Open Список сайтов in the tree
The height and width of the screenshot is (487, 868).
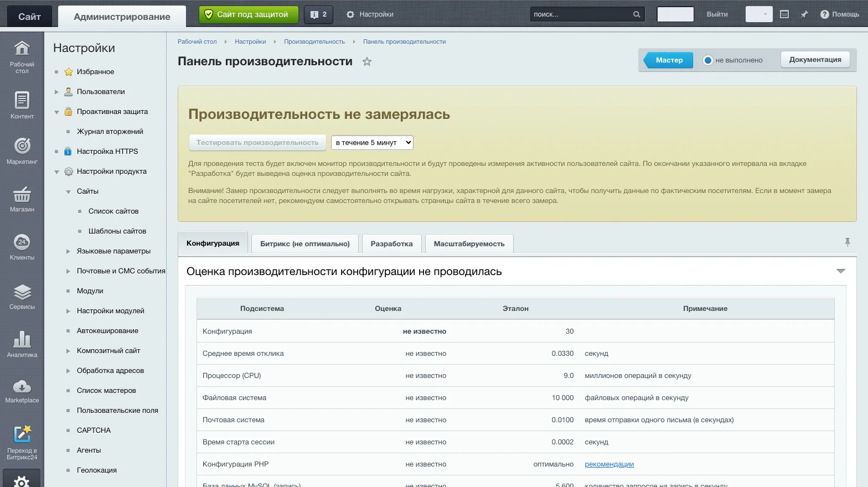coord(113,211)
